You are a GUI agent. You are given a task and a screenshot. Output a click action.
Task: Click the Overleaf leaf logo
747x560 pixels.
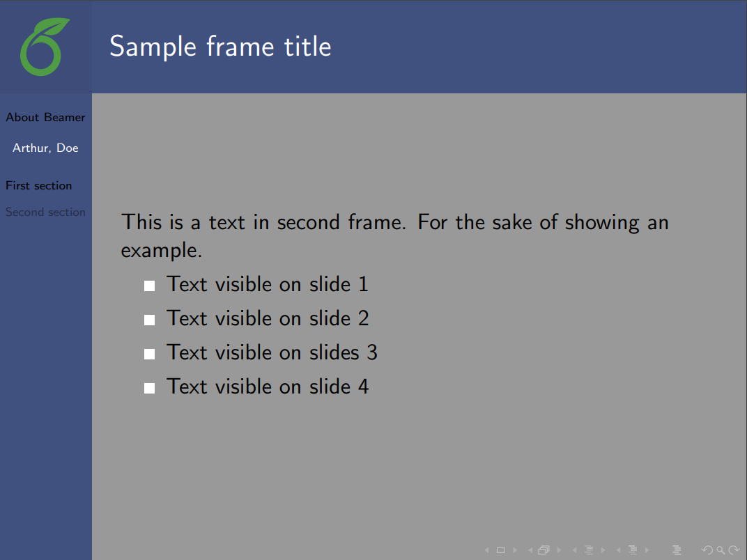tap(45, 47)
